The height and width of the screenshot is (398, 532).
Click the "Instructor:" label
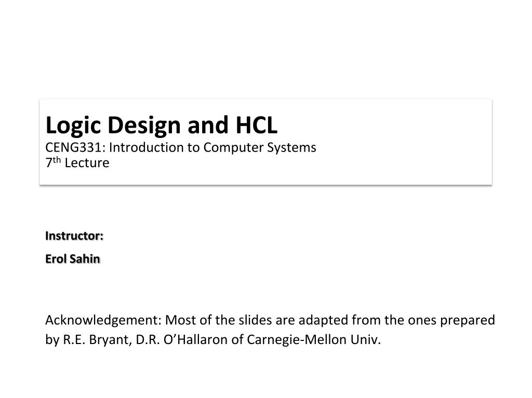[74, 236]
